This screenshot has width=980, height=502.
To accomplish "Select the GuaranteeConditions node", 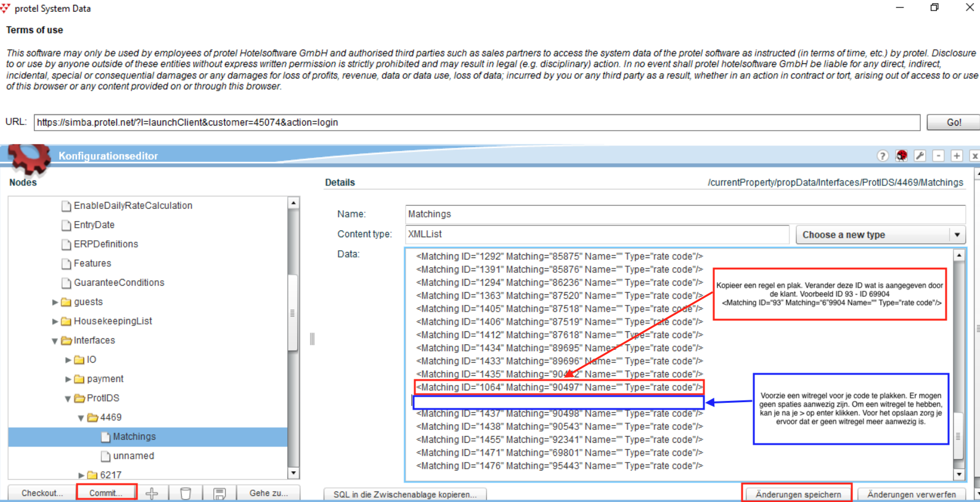I will 119,283.
